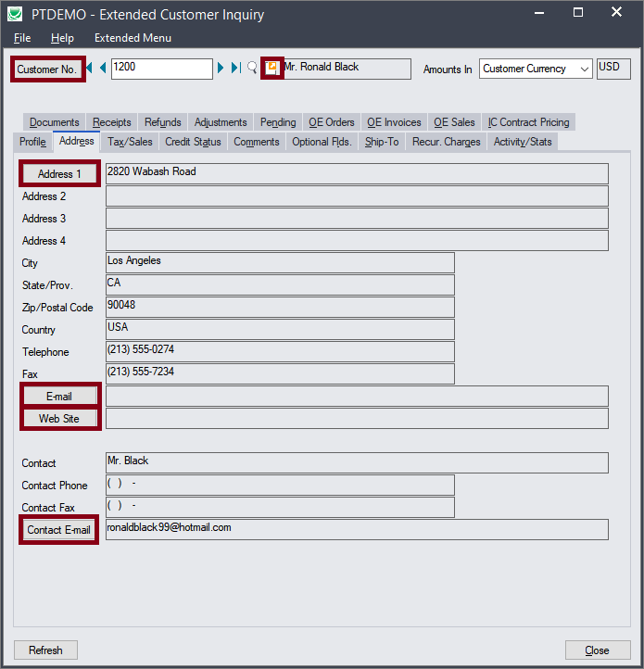Go to the previous customer record

(102, 69)
